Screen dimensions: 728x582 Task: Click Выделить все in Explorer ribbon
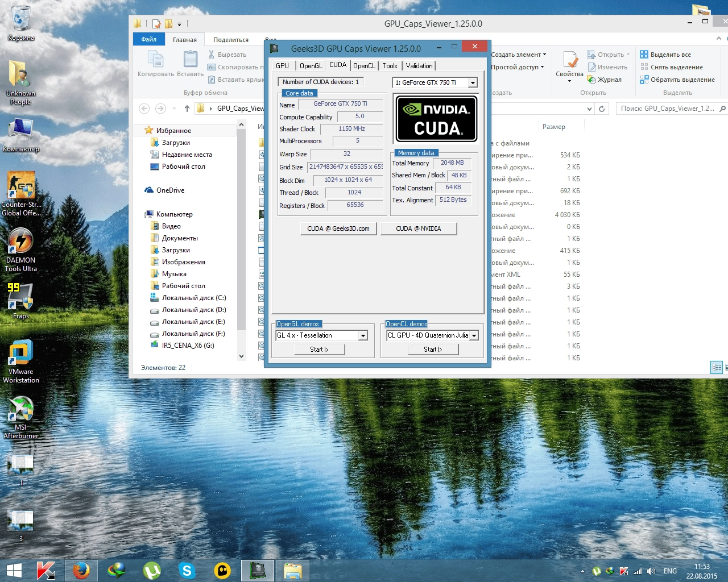tap(665, 55)
